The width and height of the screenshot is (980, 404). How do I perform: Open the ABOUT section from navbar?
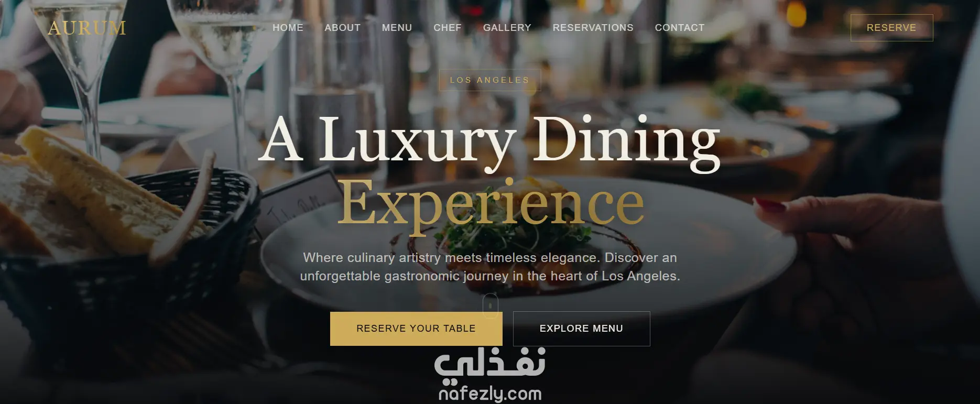[x=342, y=28]
